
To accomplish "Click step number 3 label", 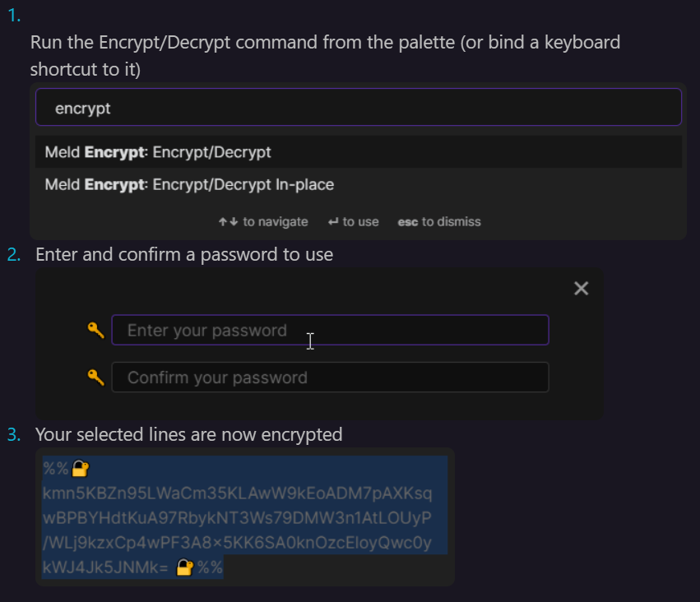I will tap(16, 434).
